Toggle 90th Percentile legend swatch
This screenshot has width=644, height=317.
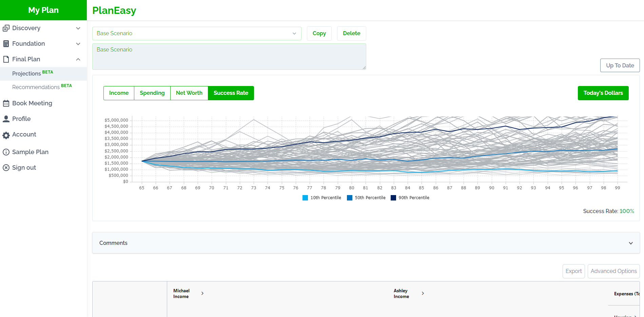393,198
